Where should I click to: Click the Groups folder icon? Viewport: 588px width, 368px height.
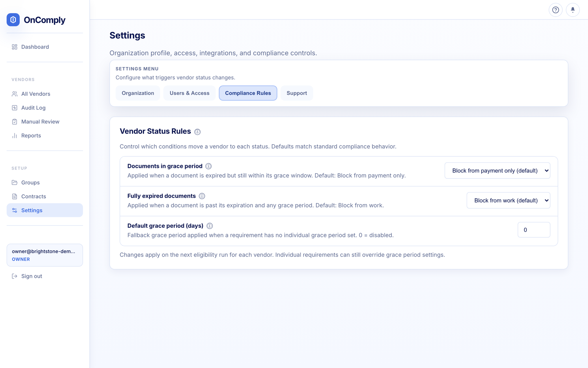point(15,183)
